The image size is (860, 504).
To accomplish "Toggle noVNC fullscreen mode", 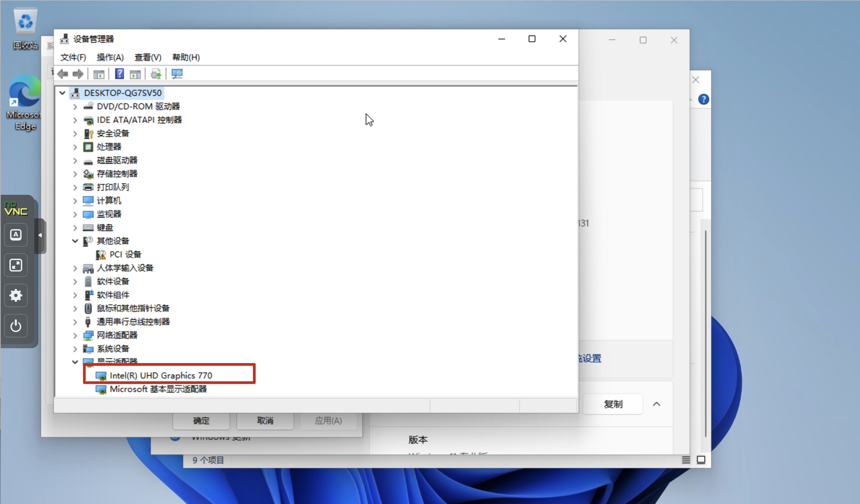I will 16,265.
